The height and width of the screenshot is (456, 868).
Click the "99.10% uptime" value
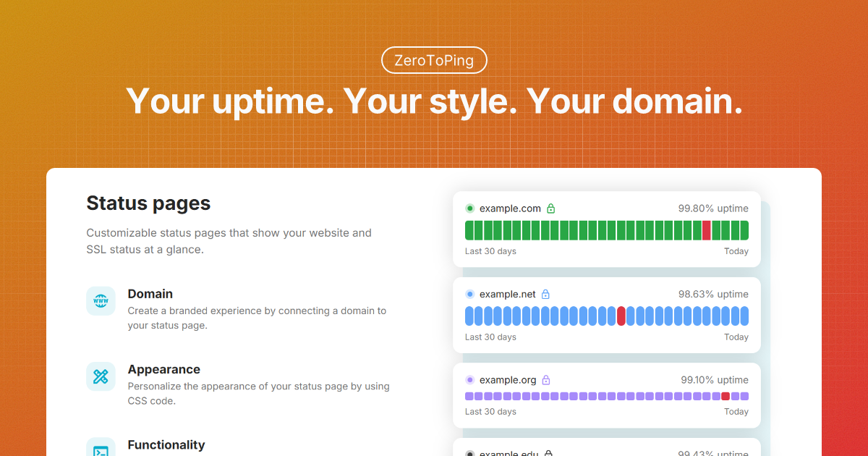click(x=715, y=380)
